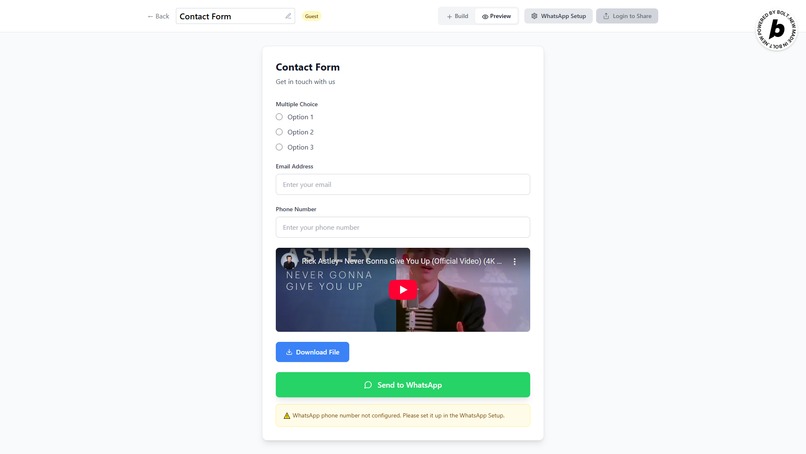This screenshot has width=806, height=454.
Task: Click the pencil edit icon beside form title
Action: [x=288, y=16]
